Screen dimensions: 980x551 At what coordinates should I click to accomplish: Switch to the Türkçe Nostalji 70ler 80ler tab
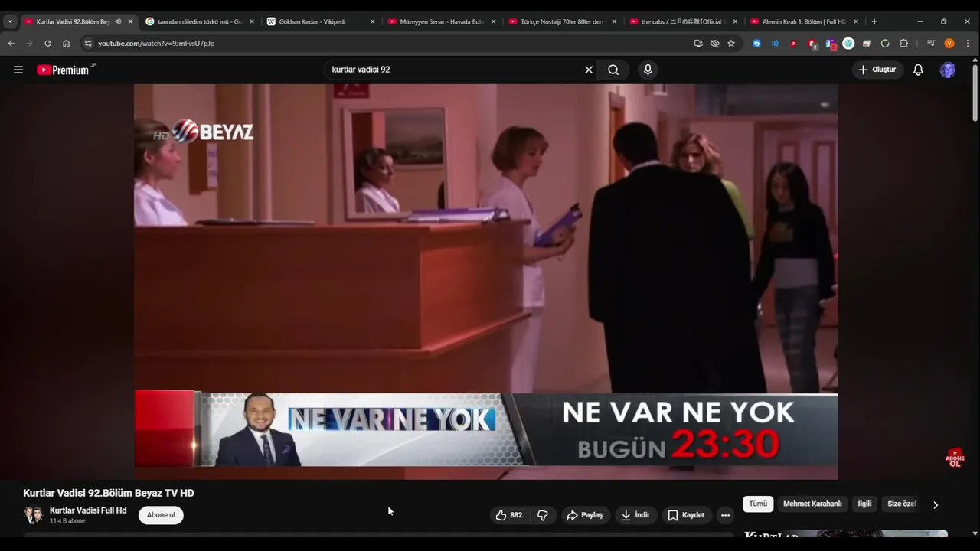pyautogui.click(x=562, y=21)
